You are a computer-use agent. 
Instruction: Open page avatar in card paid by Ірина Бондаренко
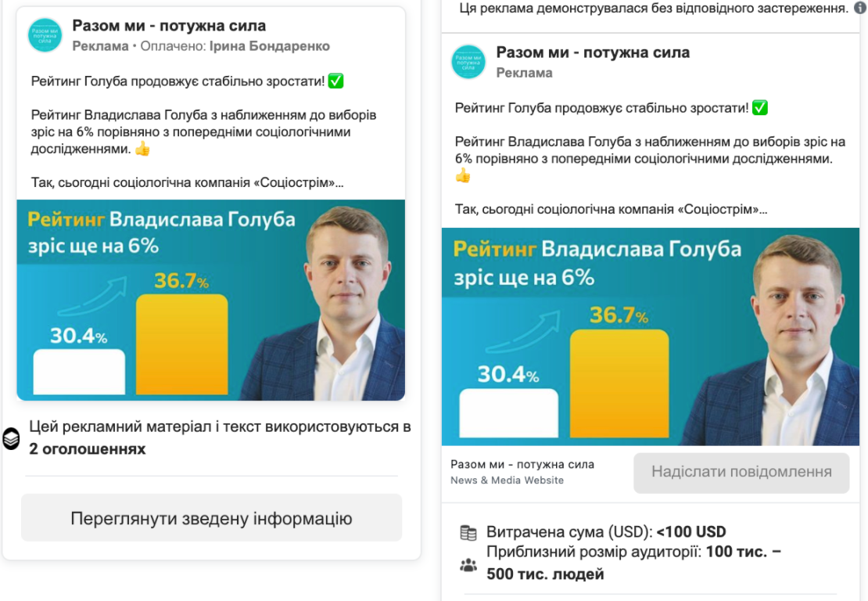click(45, 35)
